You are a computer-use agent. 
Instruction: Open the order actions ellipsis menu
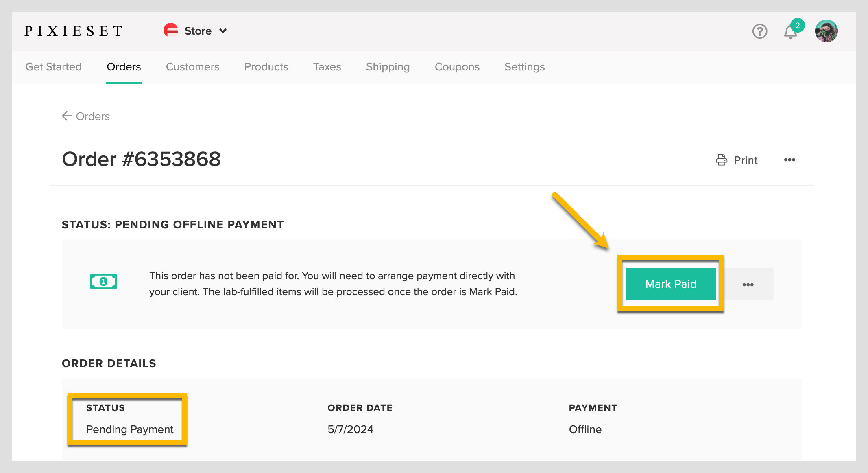(789, 160)
